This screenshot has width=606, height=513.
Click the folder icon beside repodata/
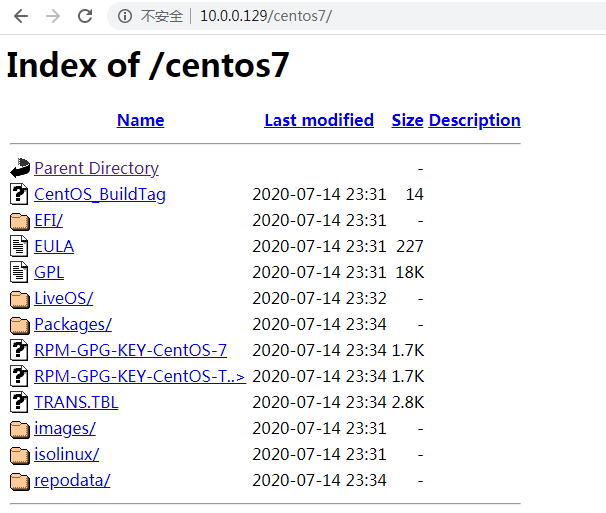[20, 480]
